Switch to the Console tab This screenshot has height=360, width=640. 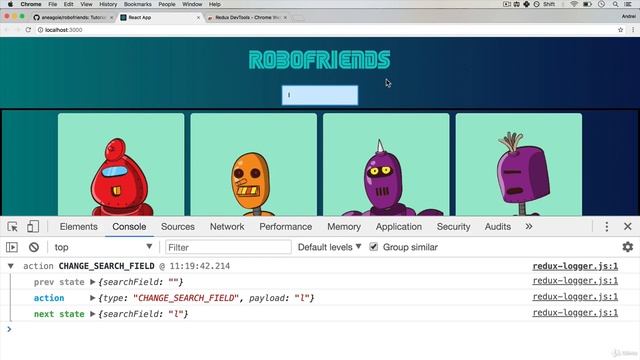[129, 227]
